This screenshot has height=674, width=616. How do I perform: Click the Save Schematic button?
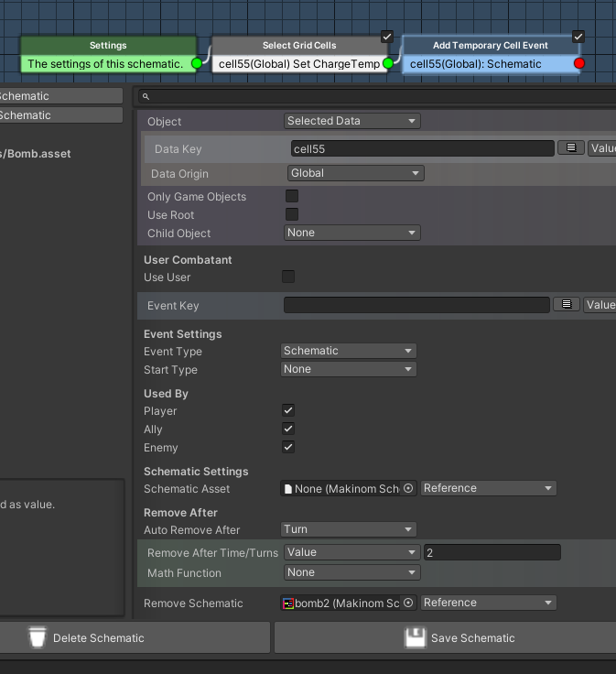pos(445,637)
